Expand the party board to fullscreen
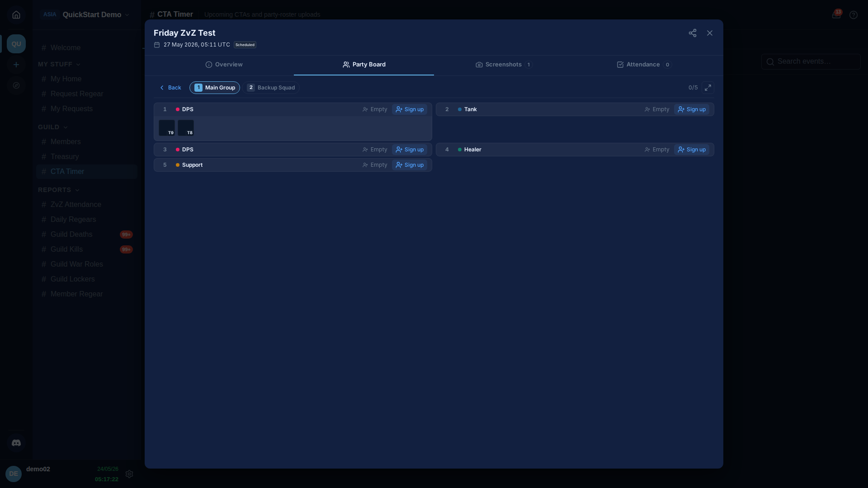 coord(708,88)
